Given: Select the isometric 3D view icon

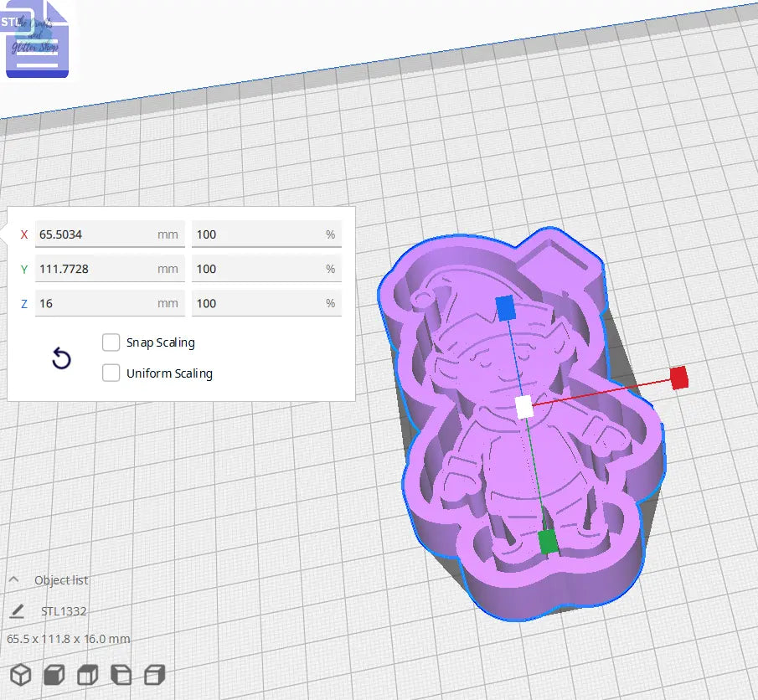Looking at the screenshot, I should point(20,673).
